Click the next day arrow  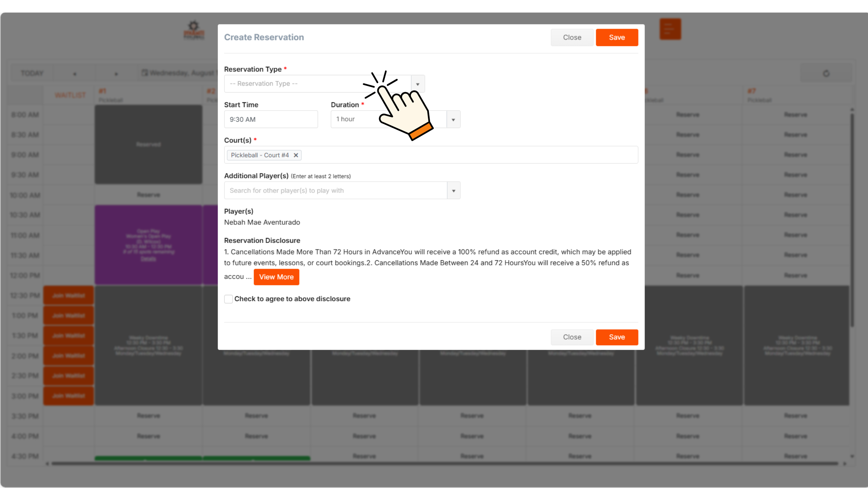coord(116,74)
